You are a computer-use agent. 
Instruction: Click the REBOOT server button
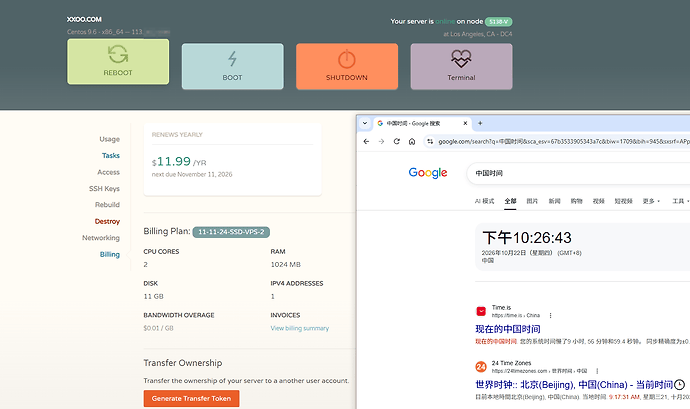(118, 62)
